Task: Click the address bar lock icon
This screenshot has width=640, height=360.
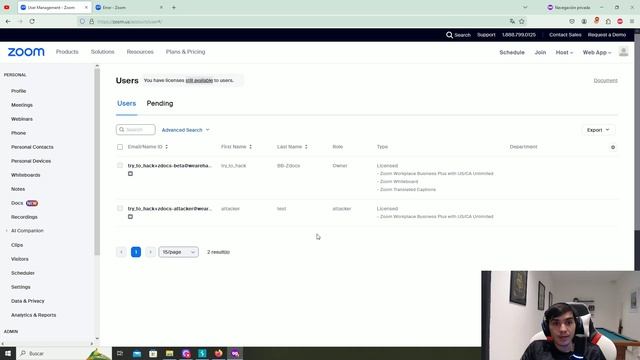Action: click(91, 21)
